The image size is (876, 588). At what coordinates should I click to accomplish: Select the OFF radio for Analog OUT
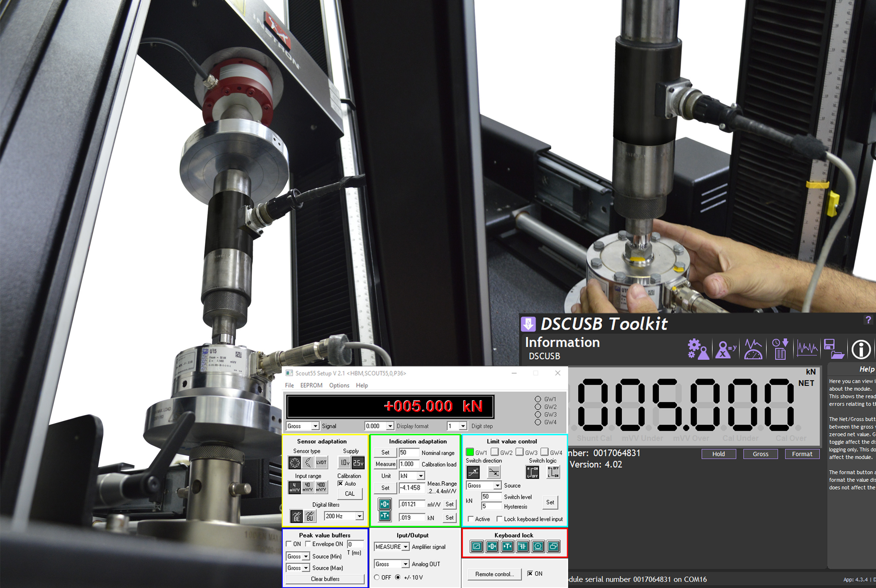pyautogui.click(x=377, y=577)
